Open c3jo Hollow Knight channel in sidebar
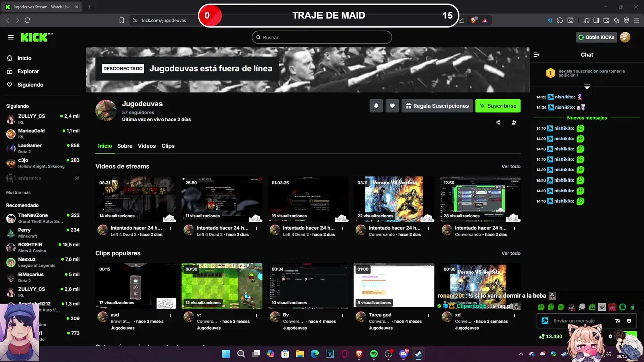This screenshot has width=644, height=362. click(x=42, y=163)
